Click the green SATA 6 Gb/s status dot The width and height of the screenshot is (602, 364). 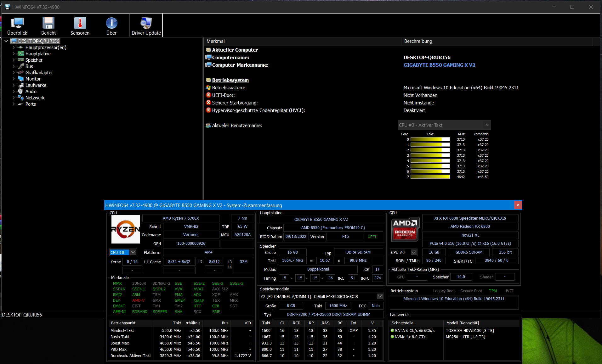392,330
